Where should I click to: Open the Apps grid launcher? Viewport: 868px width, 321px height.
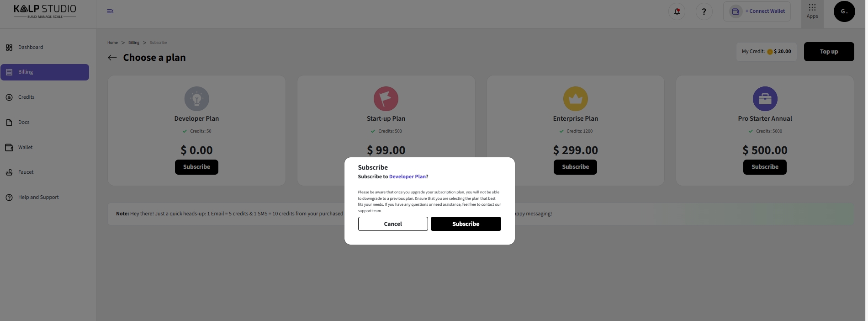[812, 11]
